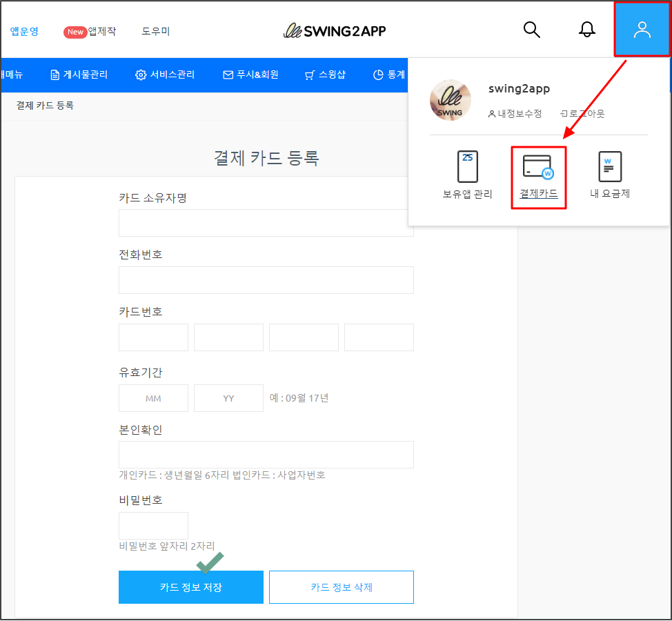Click the SWING2APP logo

pyautogui.click(x=335, y=31)
